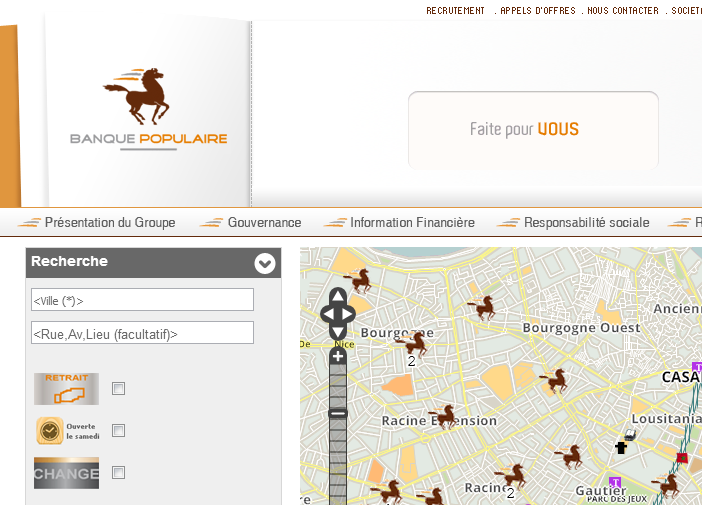The height and width of the screenshot is (505, 702).
Task: Open the Présentation du Groupe menu
Action: (110, 223)
